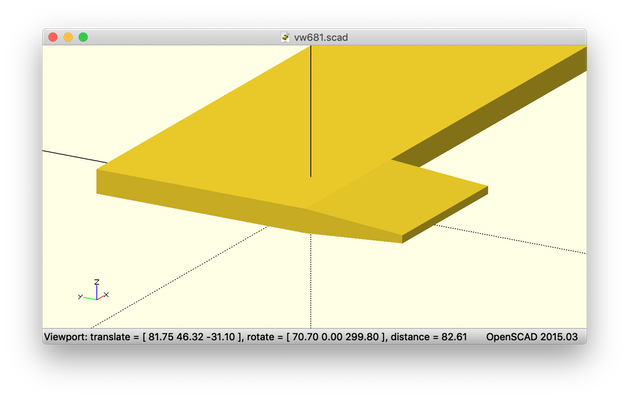The height and width of the screenshot is (400, 630).
Task: Click the distance = 82.61 status text
Action: [x=429, y=337]
